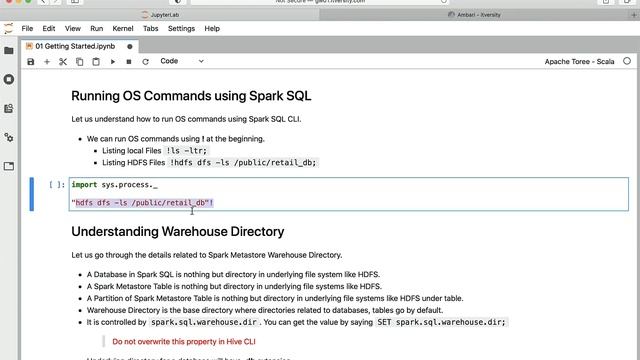
Task: Open the Running Terminals and Kernels sidebar icon
Action: pos(9,79)
